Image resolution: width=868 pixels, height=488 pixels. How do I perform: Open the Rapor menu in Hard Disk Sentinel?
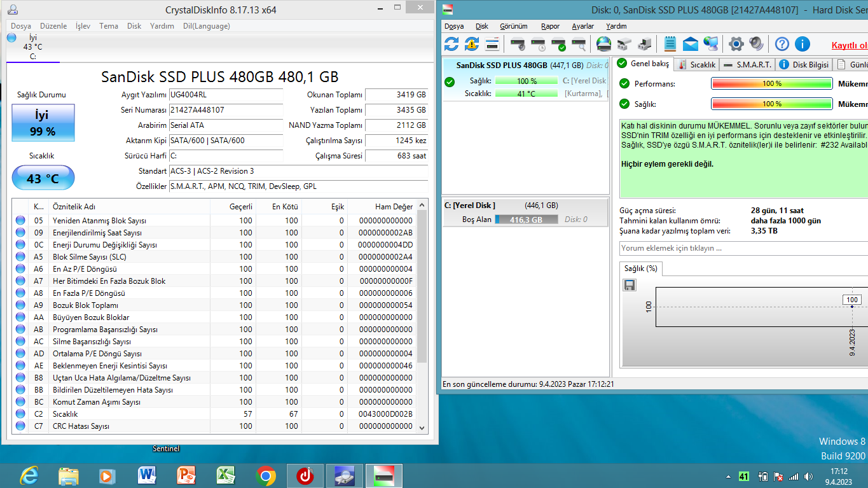coord(550,26)
